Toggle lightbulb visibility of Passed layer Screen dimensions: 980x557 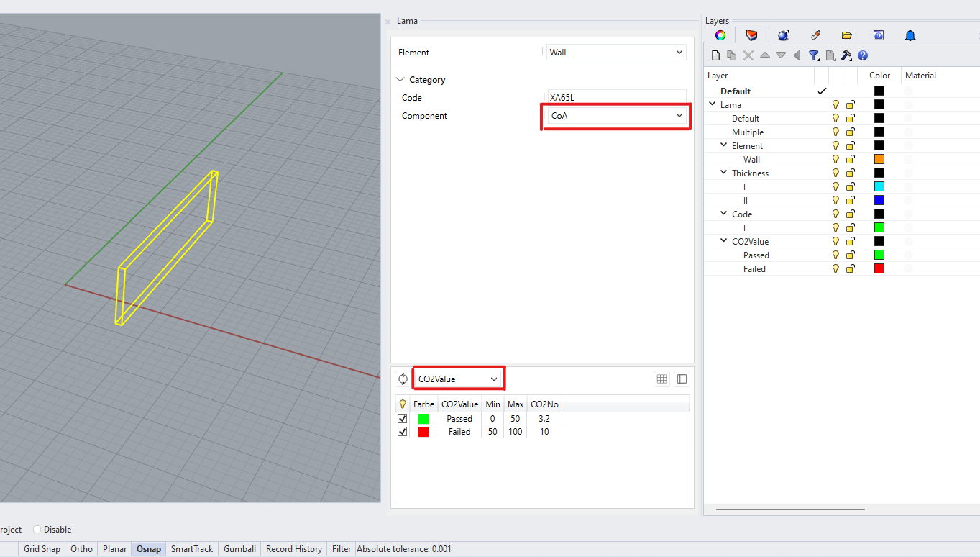(835, 255)
